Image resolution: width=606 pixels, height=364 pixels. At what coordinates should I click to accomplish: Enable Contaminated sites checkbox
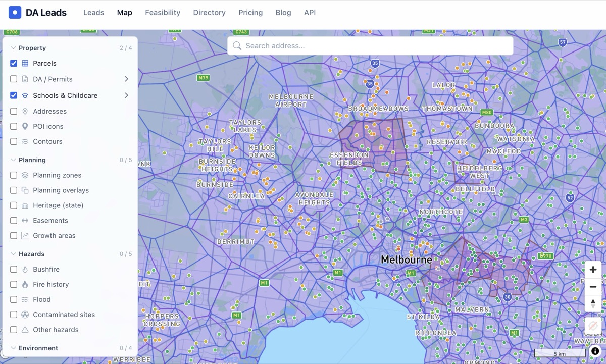14,315
